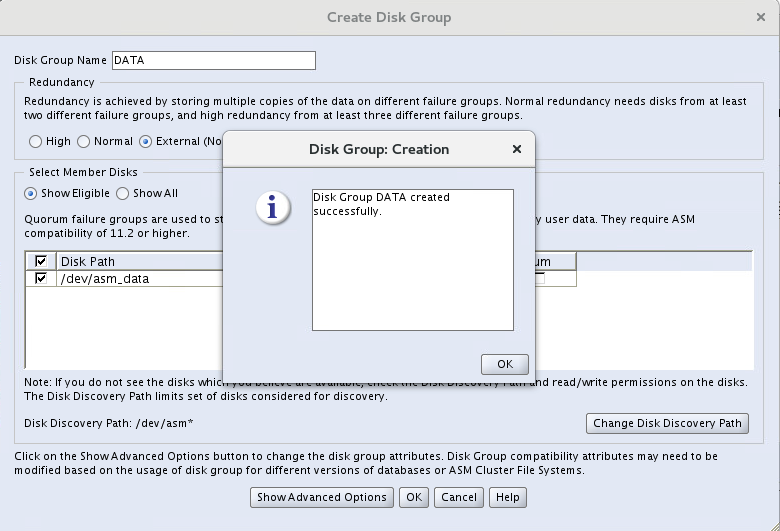Select High redundancy option

coord(37,142)
